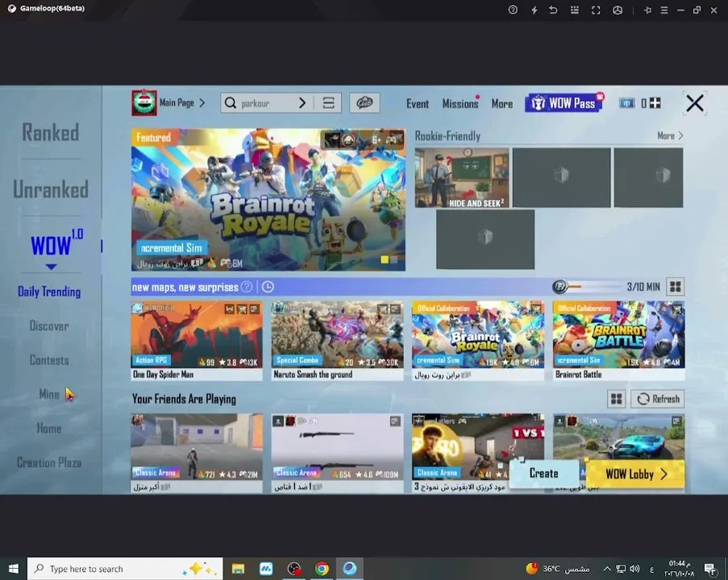Click the Create button

click(x=544, y=474)
